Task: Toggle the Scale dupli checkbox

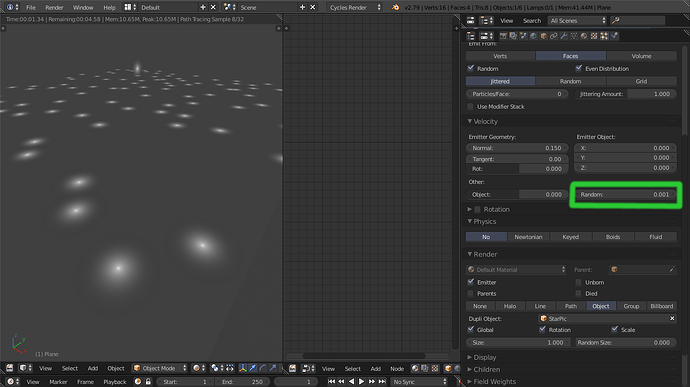Action: [615, 329]
